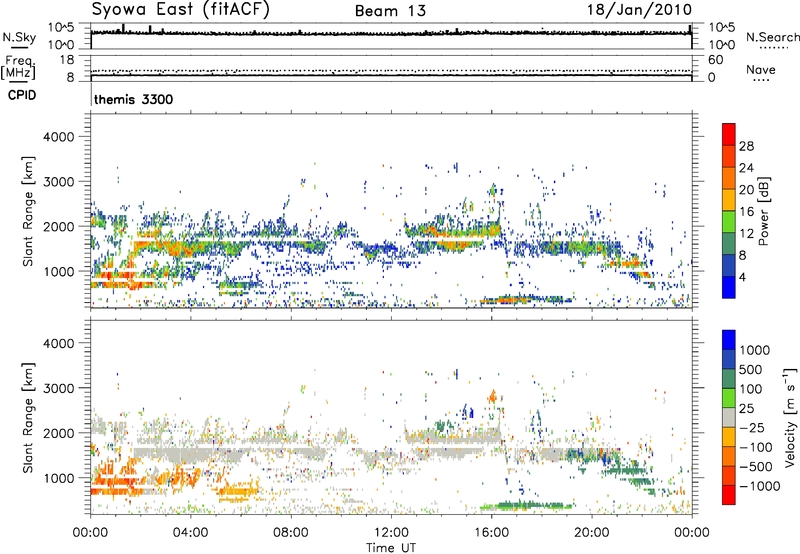Click the 'N.Search' legend label
Screen dimensions: 800x554
773,37
